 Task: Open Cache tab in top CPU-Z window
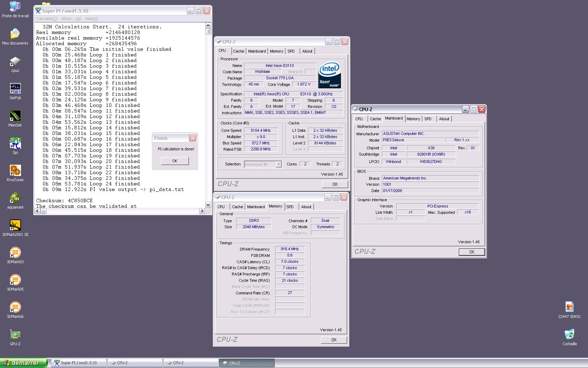point(238,51)
